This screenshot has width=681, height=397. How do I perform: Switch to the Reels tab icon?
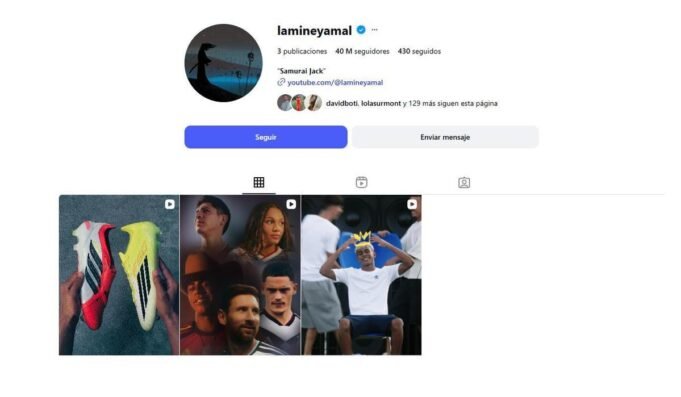point(361,182)
